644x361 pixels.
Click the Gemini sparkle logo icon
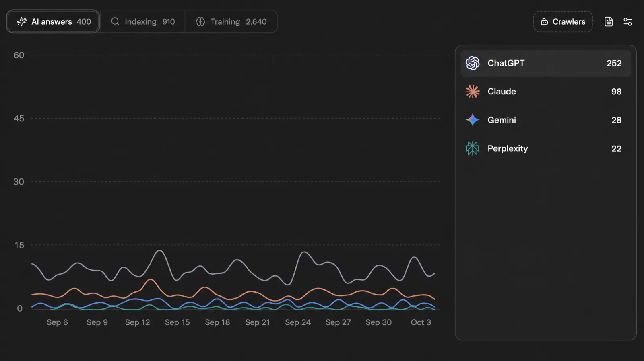point(473,120)
